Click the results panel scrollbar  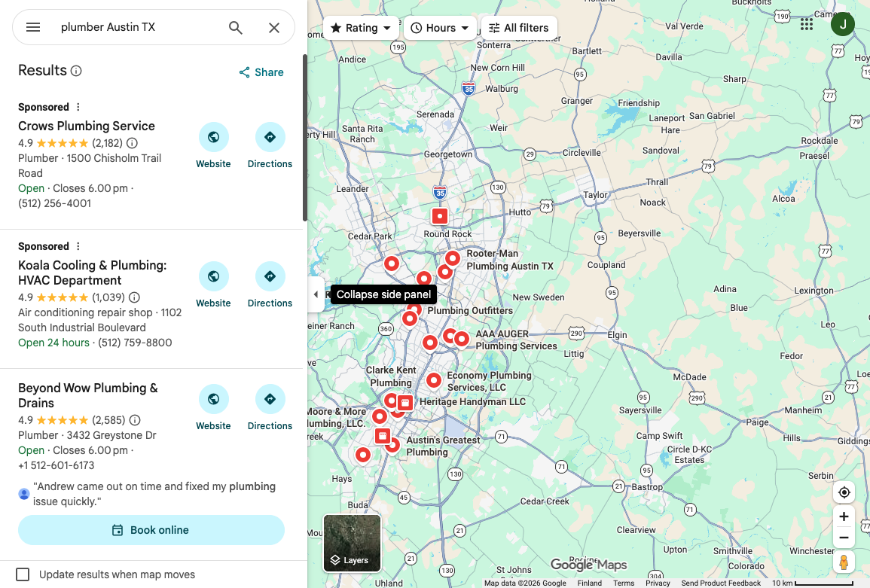(x=304, y=138)
